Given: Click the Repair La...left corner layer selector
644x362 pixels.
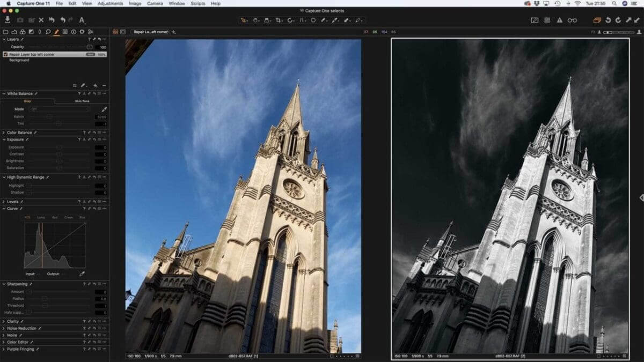Looking at the screenshot, I should (x=150, y=32).
